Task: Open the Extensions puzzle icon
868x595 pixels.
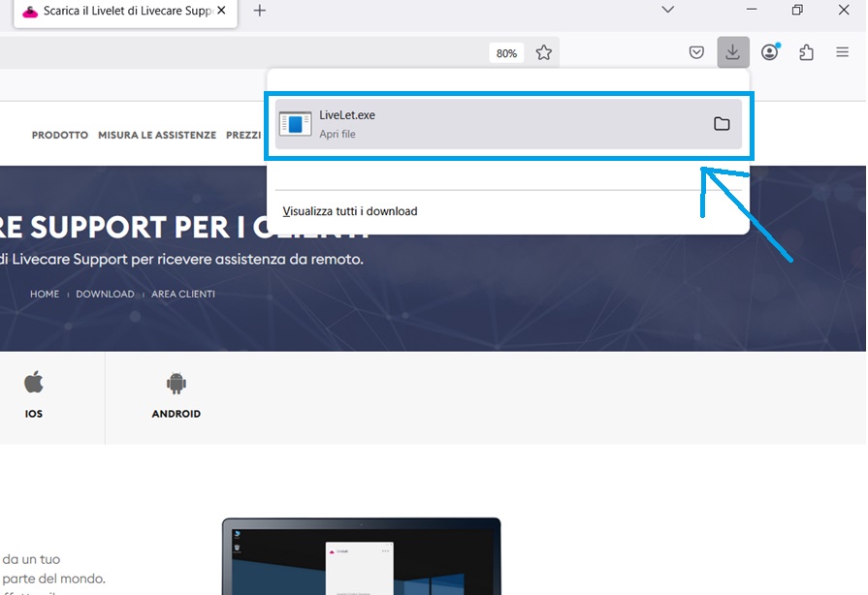Action: pos(806,52)
